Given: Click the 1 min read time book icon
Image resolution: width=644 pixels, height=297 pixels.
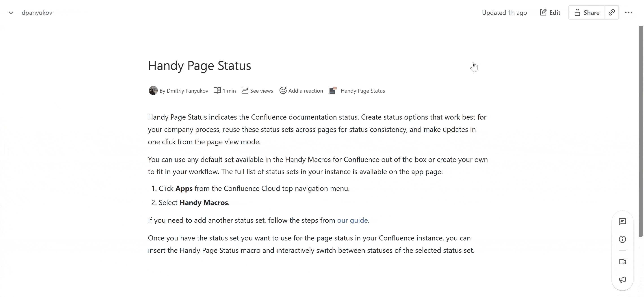Looking at the screenshot, I should point(217,90).
